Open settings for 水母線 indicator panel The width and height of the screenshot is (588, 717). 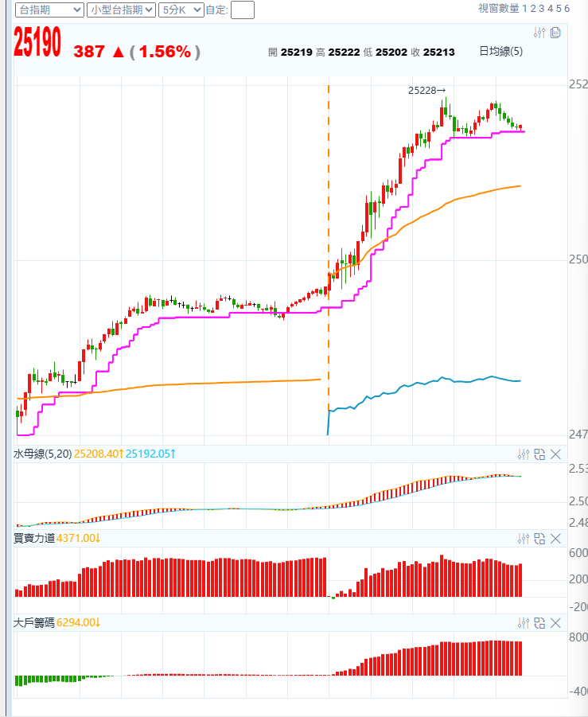click(x=523, y=454)
